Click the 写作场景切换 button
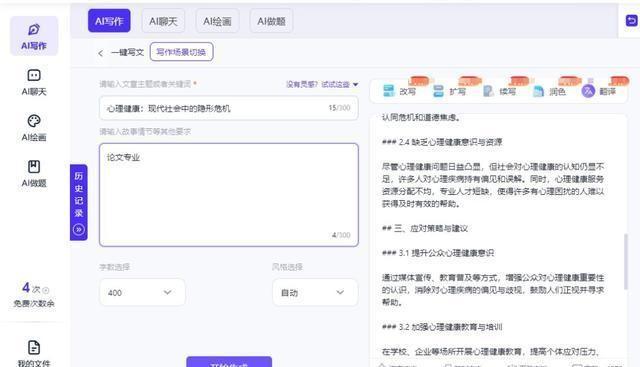 (181, 52)
